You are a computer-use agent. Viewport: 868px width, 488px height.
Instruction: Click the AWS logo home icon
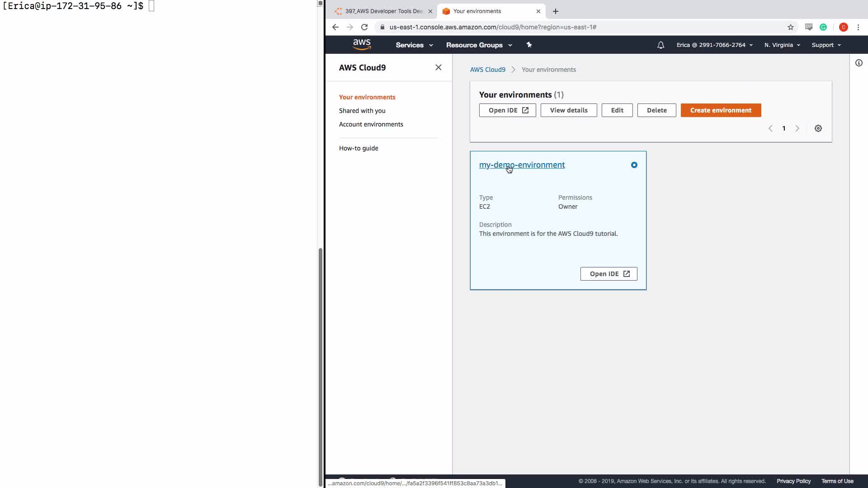click(362, 44)
